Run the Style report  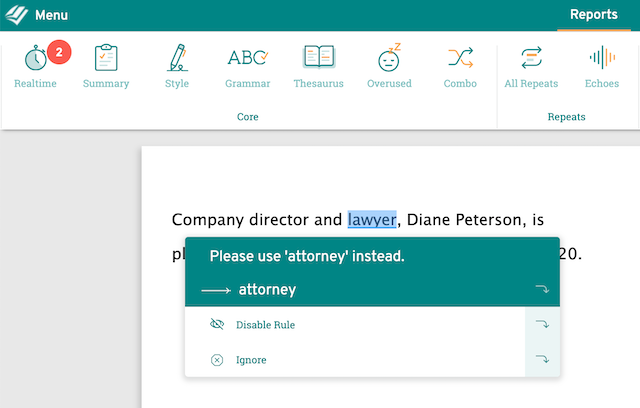(177, 66)
